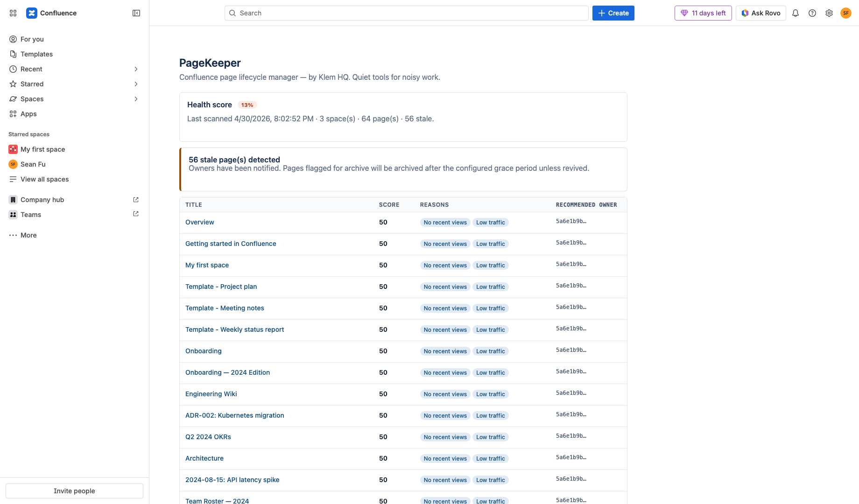Click the RECOMMENDED OWNER column header
859x504 pixels.
coord(586,205)
